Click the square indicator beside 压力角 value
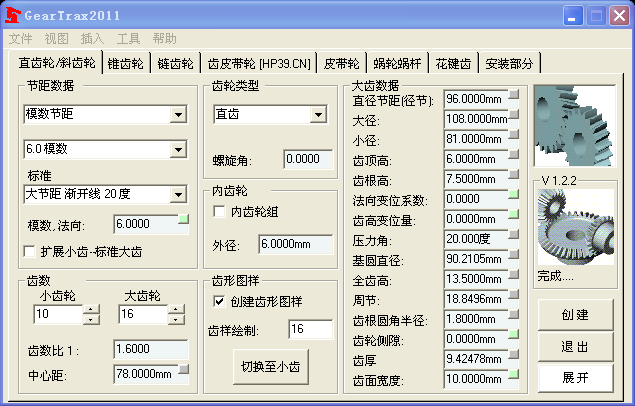Image resolution: width=635 pixels, height=406 pixels. (514, 234)
